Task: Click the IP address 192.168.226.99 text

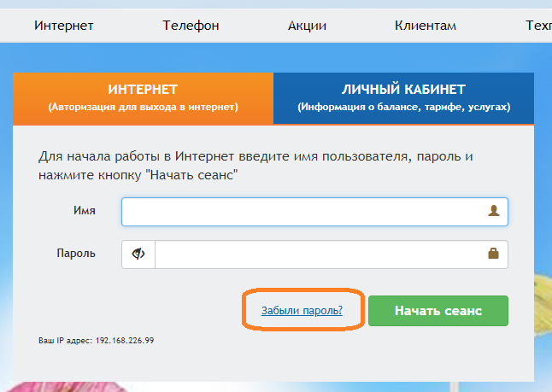Action: 125,341
